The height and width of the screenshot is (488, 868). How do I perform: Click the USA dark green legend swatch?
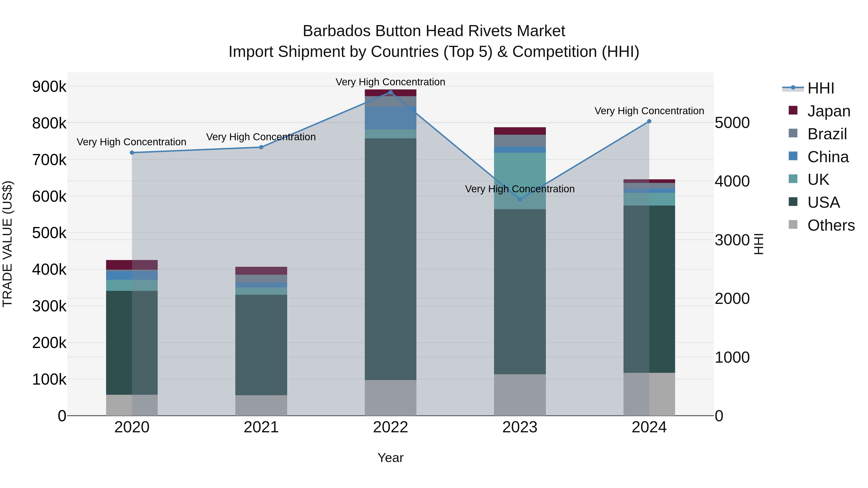point(793,201)
